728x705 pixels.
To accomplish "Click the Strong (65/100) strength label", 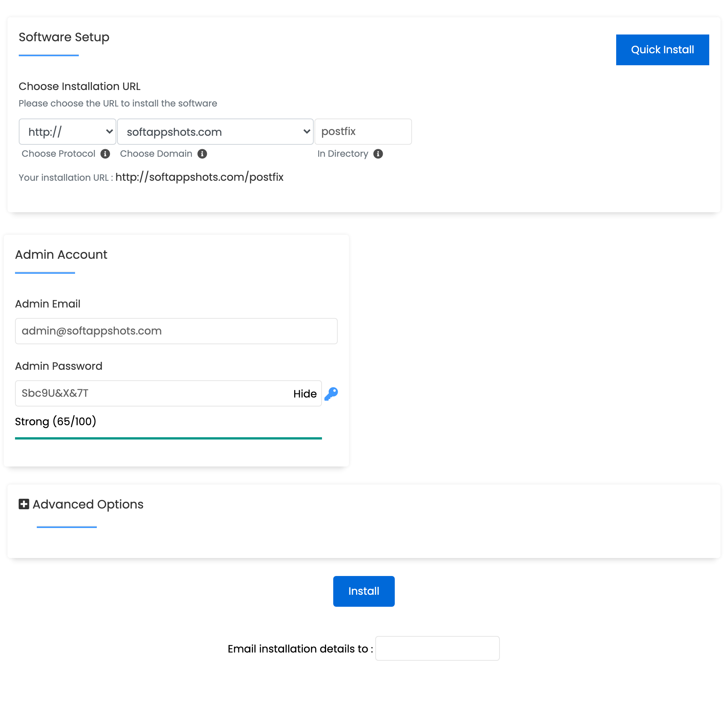I will pyautogui.click(x=56, y=421).
